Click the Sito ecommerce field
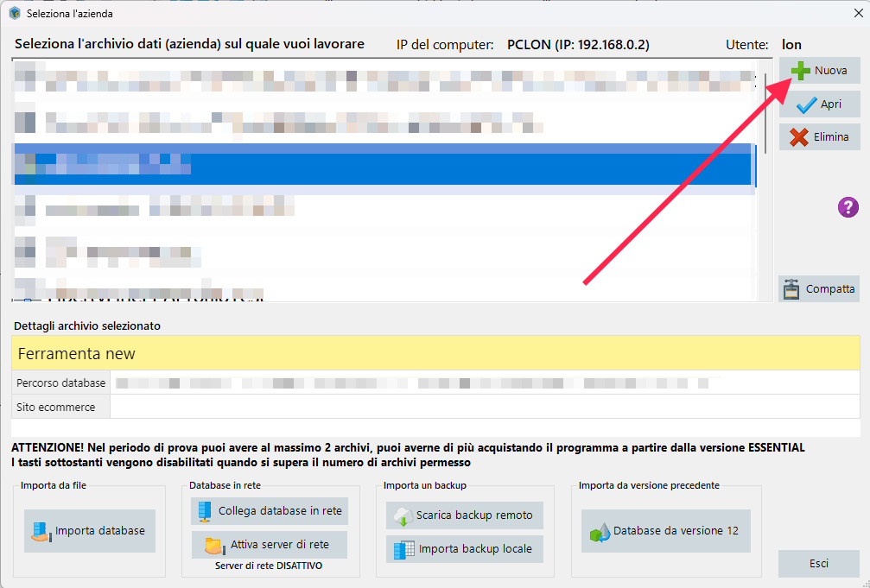Screen dimensions: 870x588 pos(484,407)
